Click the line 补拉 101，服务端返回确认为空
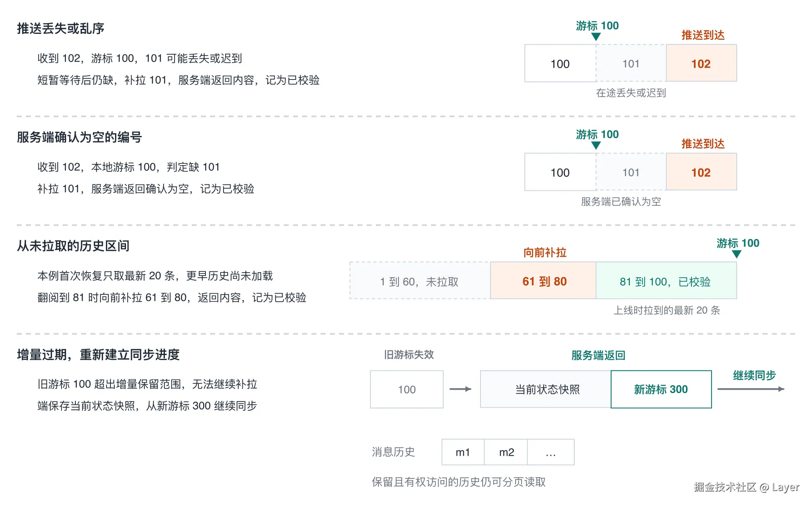Viewport: 812px width, 506px height. 113,189
